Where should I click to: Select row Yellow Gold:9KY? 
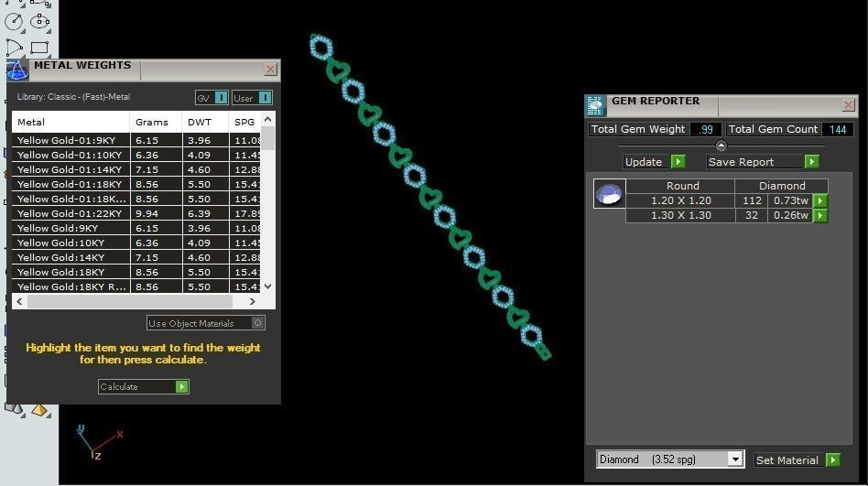coord(136,228)
